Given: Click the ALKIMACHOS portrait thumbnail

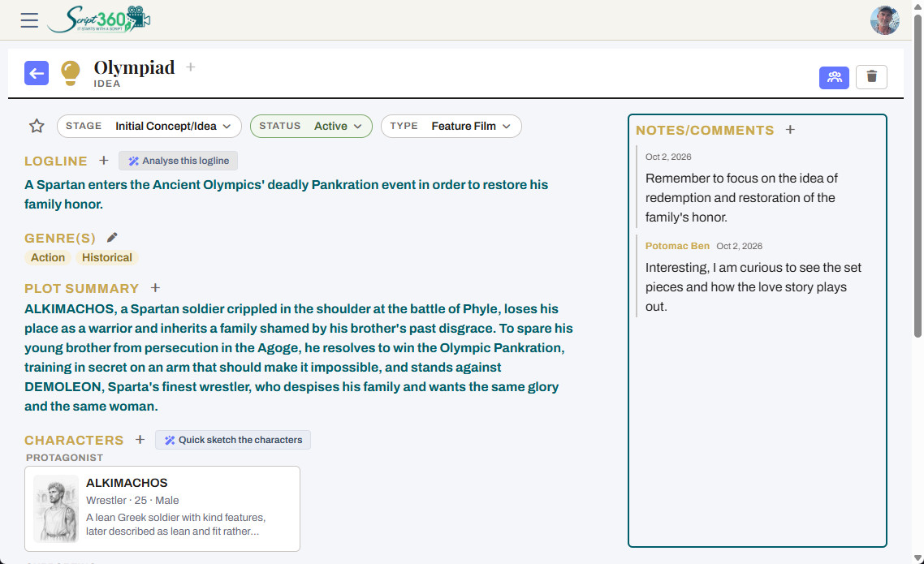Looking at the screenshot, I should click(x=56, y=509).
